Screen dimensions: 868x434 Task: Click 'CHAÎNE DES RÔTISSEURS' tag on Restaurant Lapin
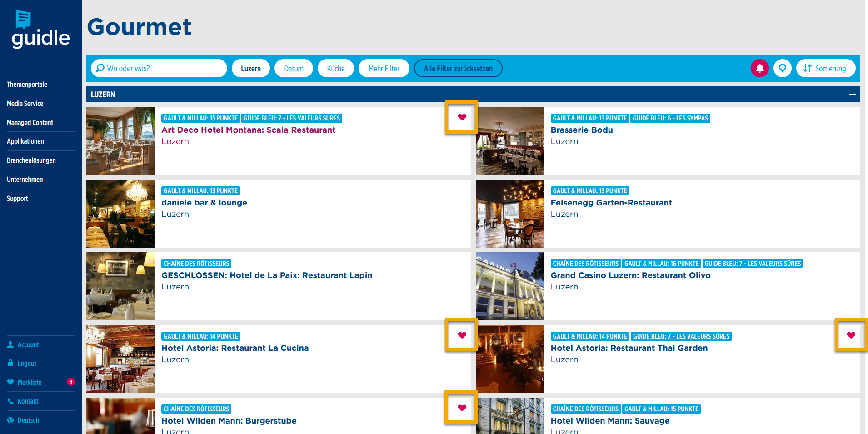click(196, 264)
